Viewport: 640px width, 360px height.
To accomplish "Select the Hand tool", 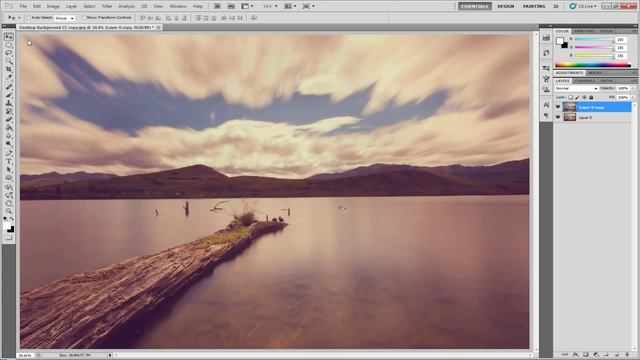I will pyautogui.click(x=9, y=203).
